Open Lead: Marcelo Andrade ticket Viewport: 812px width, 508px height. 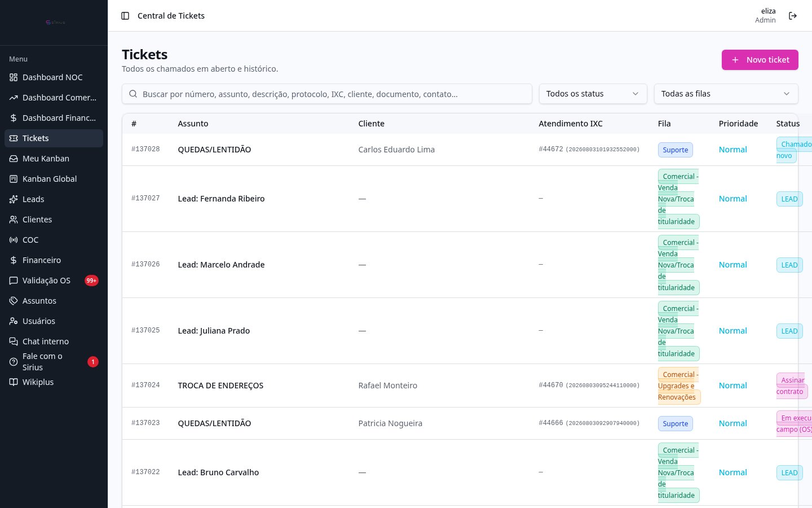[221, 265]
